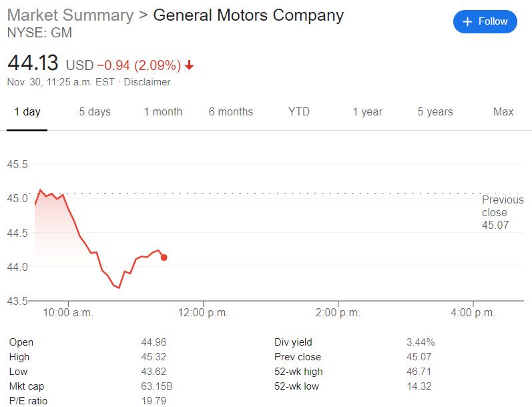
Task: Switch to the 1 year tab
Action: point(367,112)
